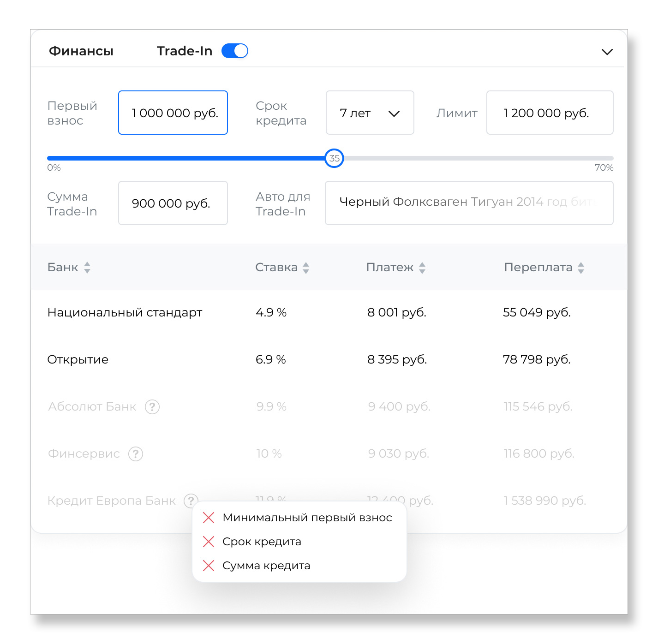Click the Лимит amount field
Screen dimensions: 658x644
coord(550,113)
